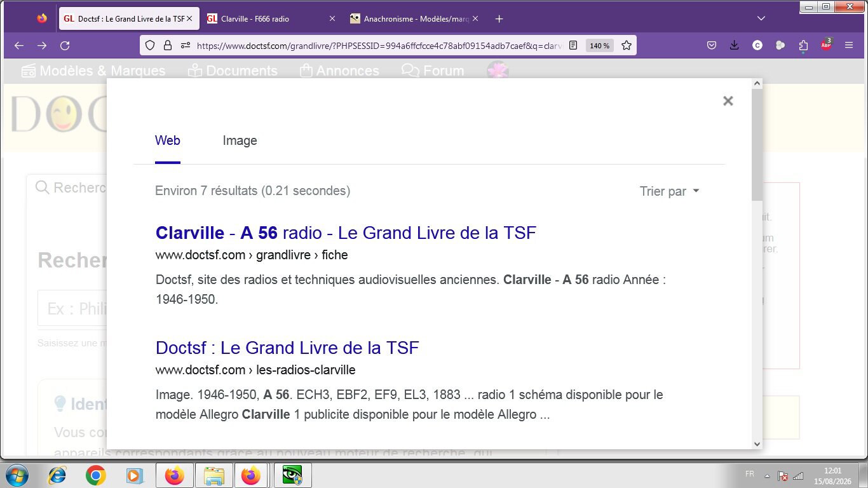Switch to the Clarville - F666 radio tab

pos(255,19)
